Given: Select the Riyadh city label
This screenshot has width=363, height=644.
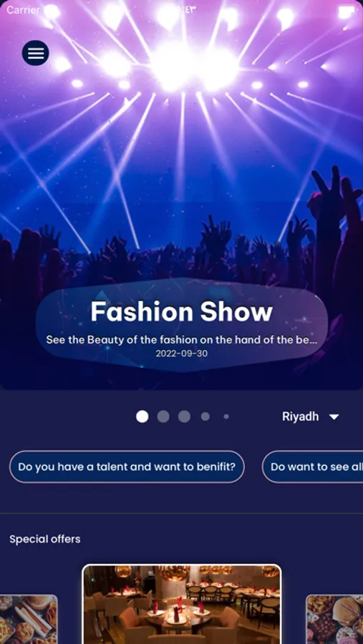Looking at the screenshot, I should [300, 416].
